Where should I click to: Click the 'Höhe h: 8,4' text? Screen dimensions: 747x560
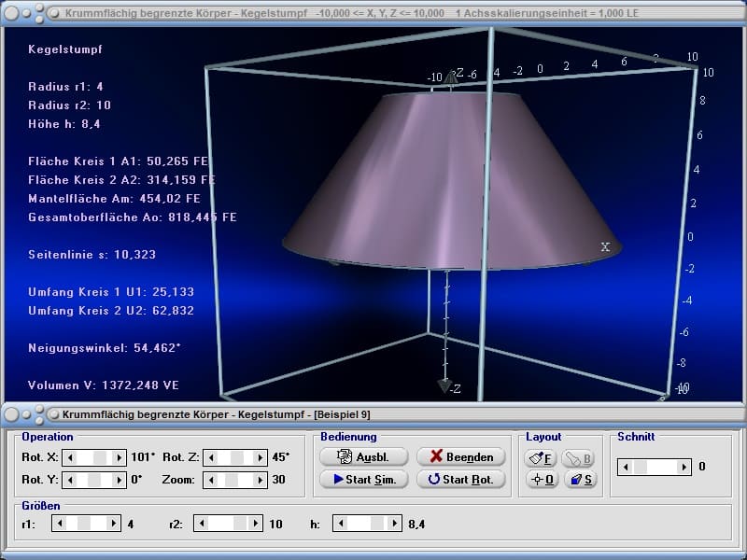coord(64,124)
